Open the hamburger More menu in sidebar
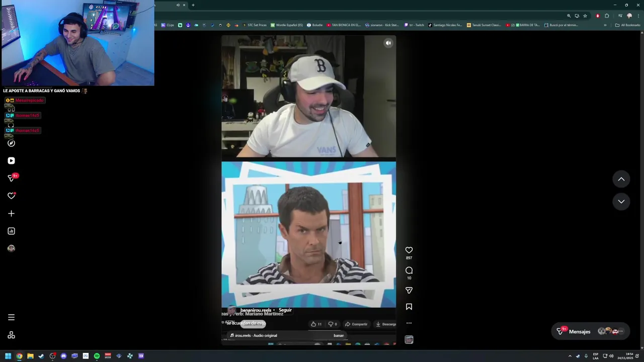 click(x=11, y=317)
